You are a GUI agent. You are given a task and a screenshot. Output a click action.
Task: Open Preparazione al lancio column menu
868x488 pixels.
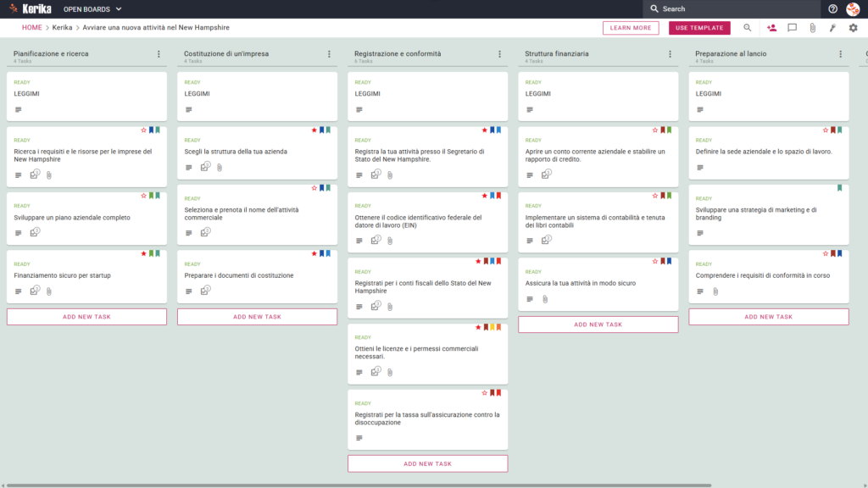pyautogui.click(x=841, y=54)
